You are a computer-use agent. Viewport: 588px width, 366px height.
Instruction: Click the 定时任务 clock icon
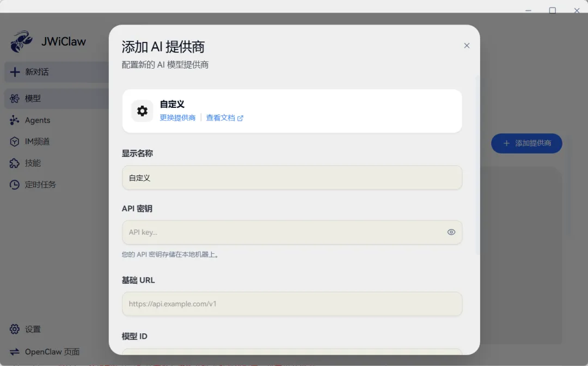coord(15,185)
